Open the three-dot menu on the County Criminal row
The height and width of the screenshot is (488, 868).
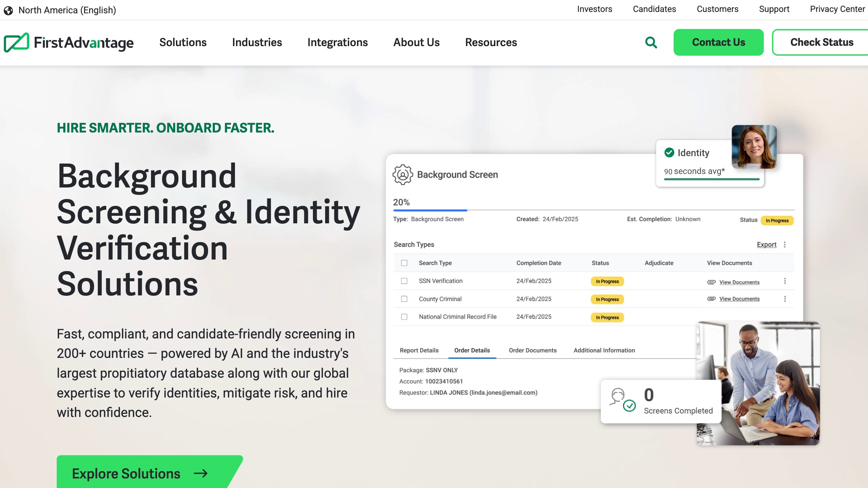coord(785,298)
